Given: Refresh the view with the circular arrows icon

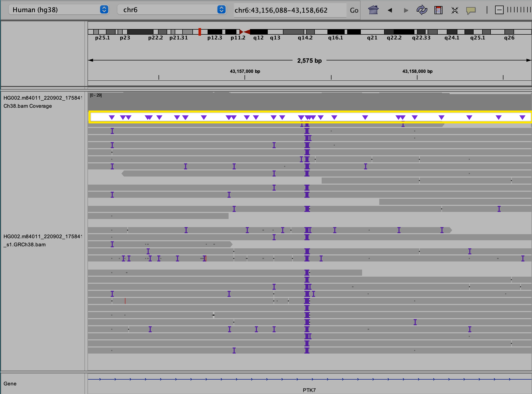Looking at the screenshot, I should point(422,10).
